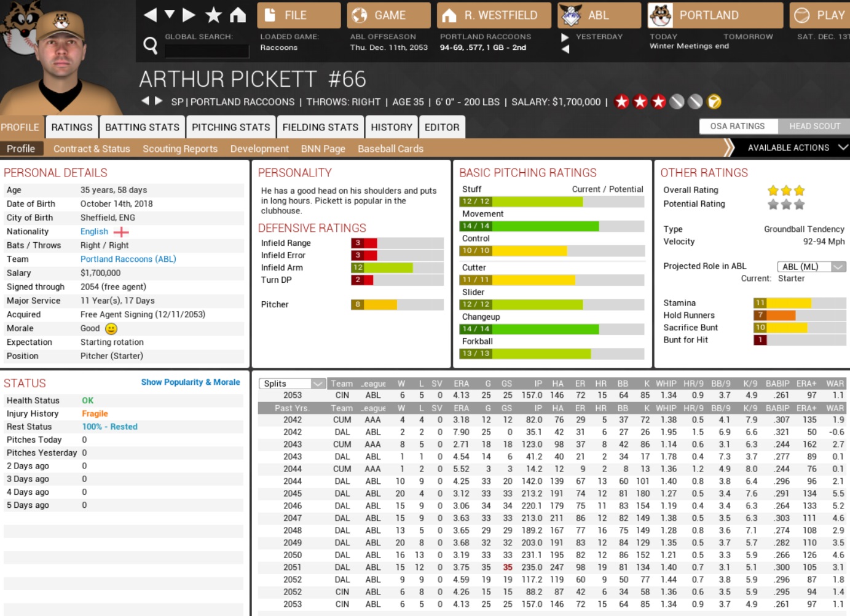The width and height of the screenshot is (850, 616).
Task: Click the Play button
Action: click(820, 15)
